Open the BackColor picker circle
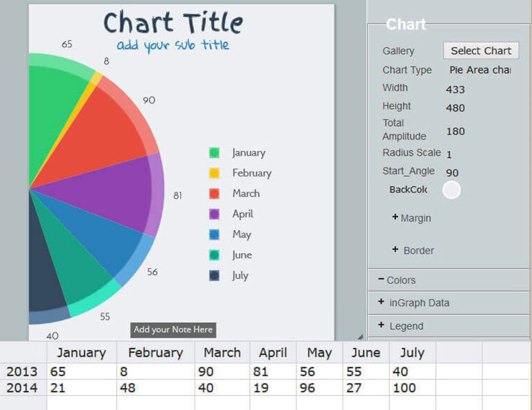Viewport: 532px width, 410px height. [x=451, y=190]
